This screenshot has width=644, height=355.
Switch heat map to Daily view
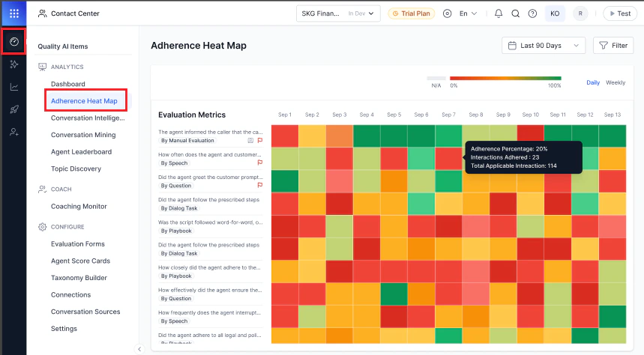[593, 82]
